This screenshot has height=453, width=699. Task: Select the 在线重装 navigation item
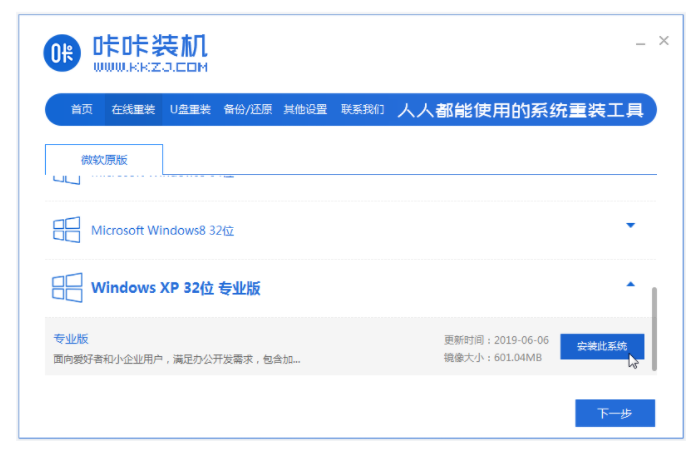[x=133, y=109]
